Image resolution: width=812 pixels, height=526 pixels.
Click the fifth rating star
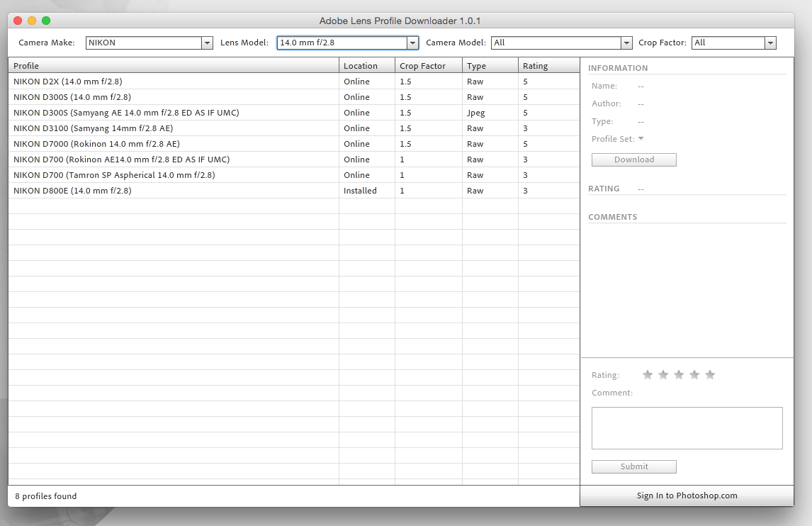[710, 374]
